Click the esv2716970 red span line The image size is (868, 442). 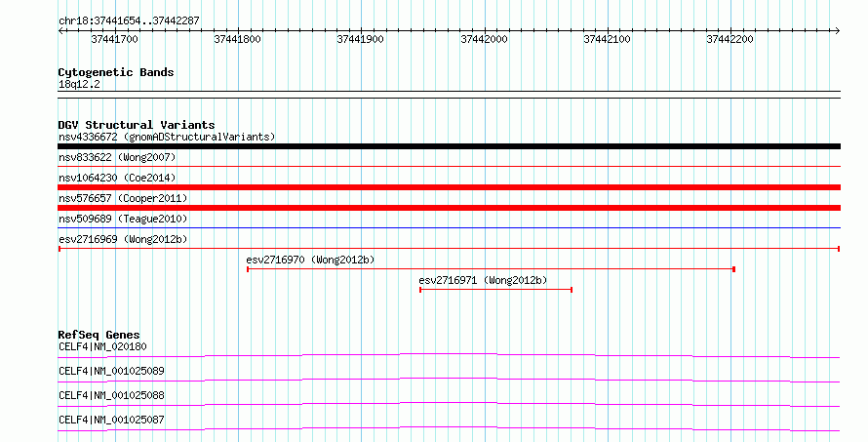pyautogui.click(x=491, y=269)
